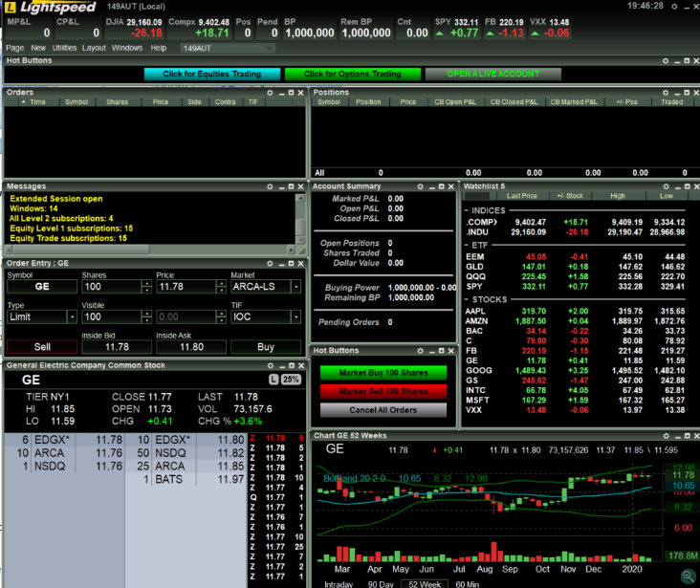Click Cancel All Orders button
The height and width of the screenshot is (588, 700).
[383, 410]
